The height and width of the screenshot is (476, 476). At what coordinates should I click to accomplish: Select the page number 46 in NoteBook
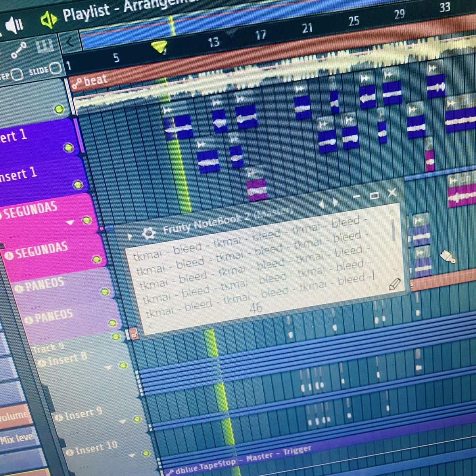(256, 307)
